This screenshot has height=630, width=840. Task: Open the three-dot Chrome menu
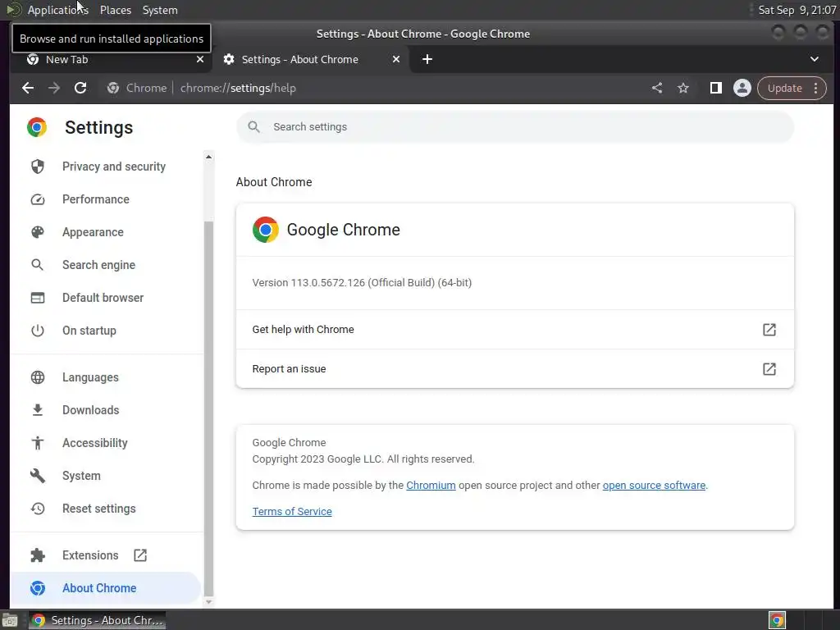tap(816, 88)
